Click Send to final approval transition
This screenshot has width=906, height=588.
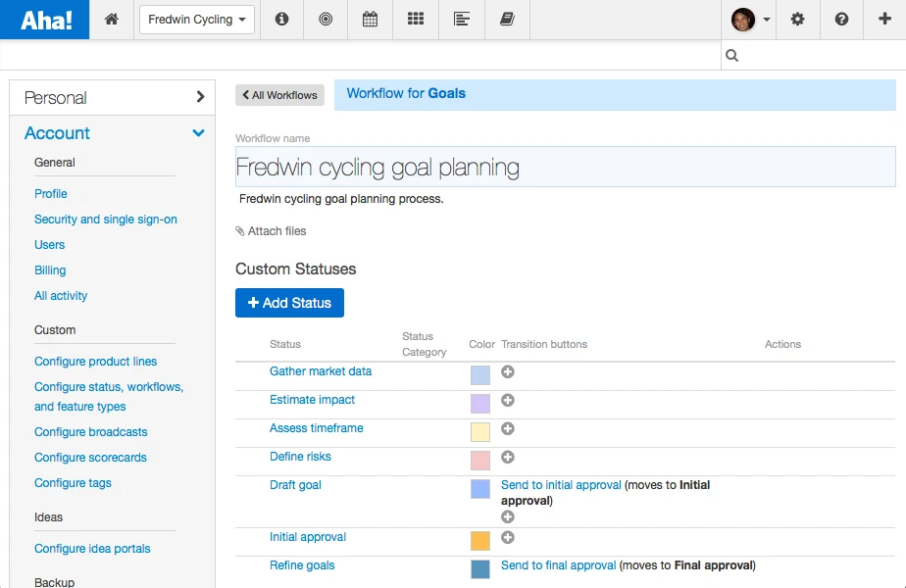click(559, 564)
